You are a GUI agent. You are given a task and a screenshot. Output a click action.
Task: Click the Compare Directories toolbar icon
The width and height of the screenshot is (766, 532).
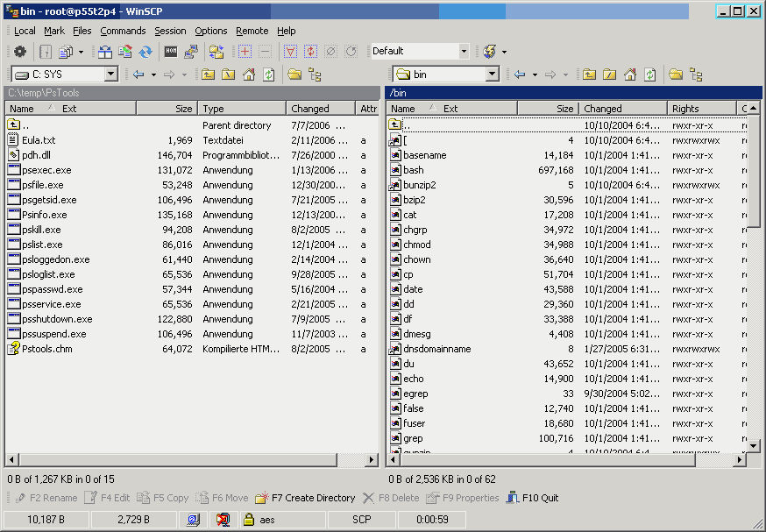[x=105, y=52]
